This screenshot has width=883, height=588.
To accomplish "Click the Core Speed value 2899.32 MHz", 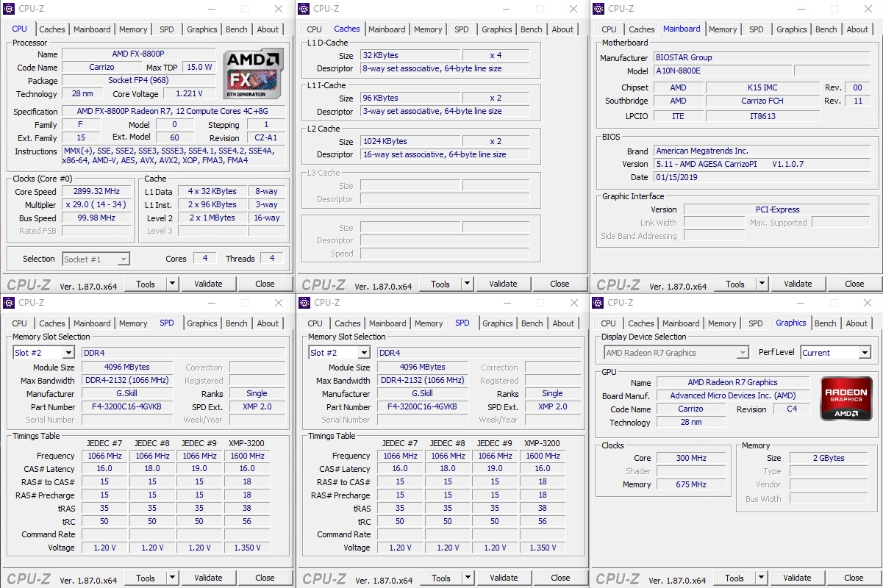I will (98, 191).
